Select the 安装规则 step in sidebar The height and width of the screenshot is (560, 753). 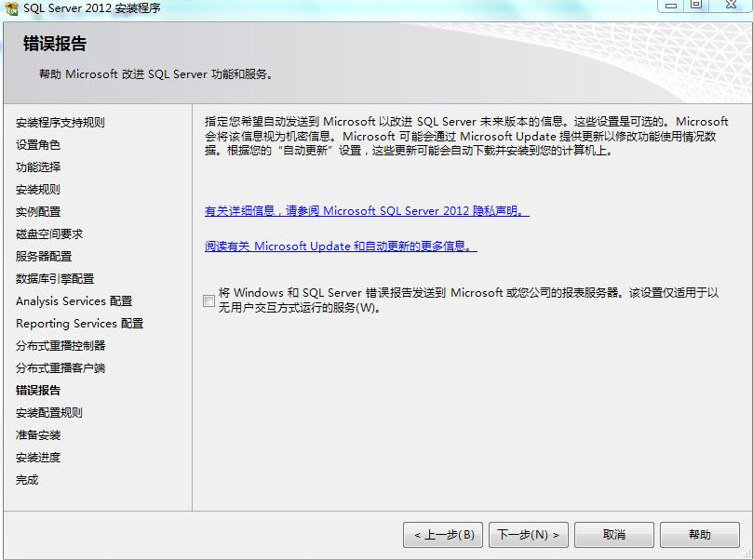pos(38,190)
